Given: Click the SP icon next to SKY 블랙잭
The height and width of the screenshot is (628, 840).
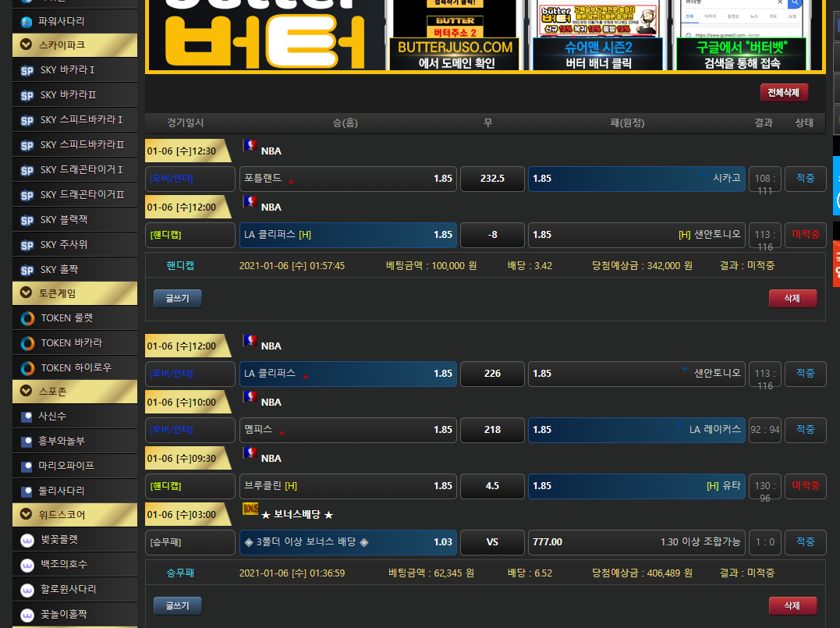Looking at the screenshot, I should 27,220.
